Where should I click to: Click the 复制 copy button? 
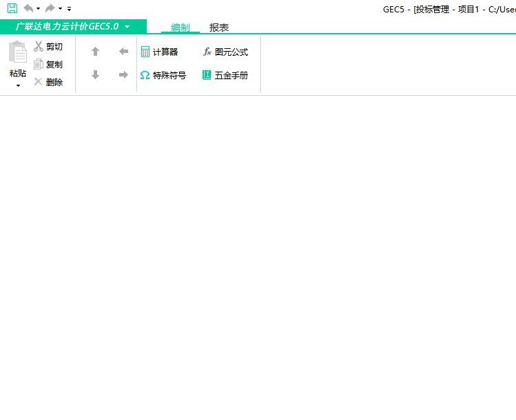48,65
